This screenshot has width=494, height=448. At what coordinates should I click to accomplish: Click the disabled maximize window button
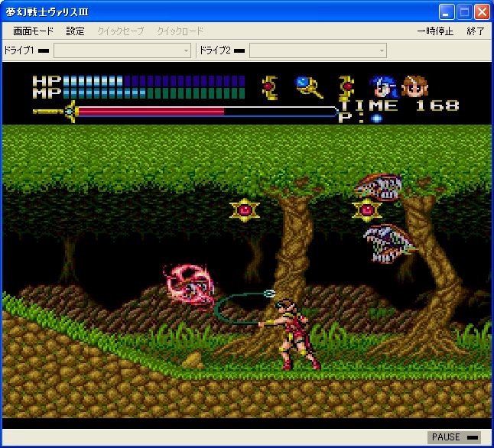tap(464, 12)
